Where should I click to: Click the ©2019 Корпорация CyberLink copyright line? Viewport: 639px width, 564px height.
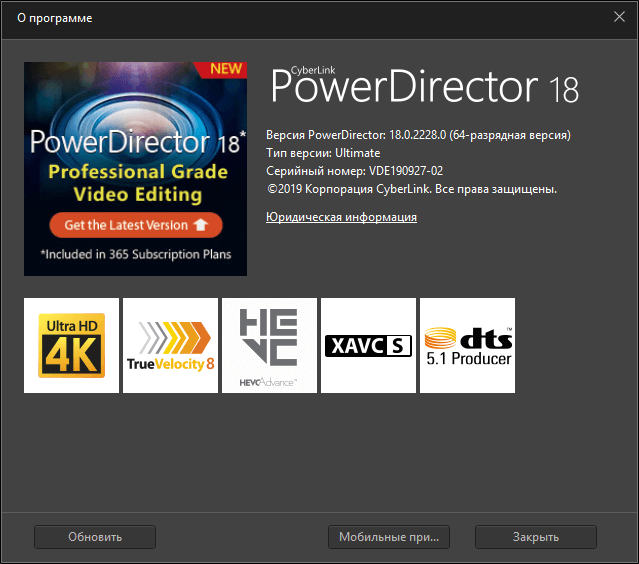(x=412, y=189)
